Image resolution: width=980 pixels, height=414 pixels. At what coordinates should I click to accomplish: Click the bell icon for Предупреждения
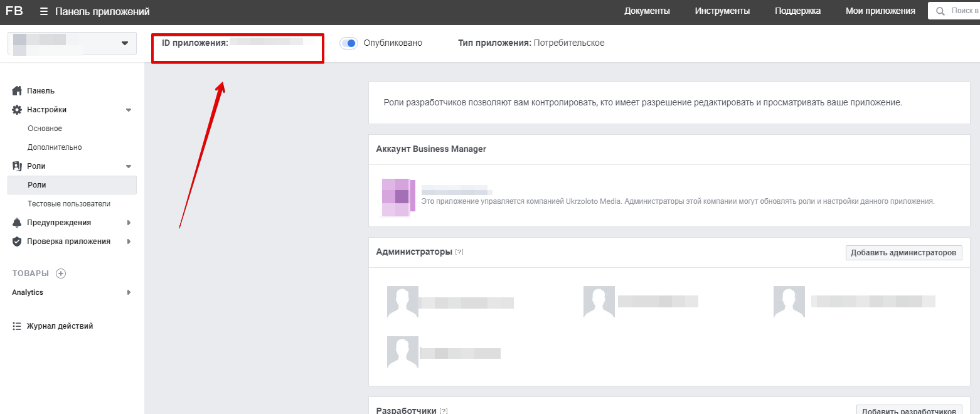pyautogui.click(x=18, y=223)
